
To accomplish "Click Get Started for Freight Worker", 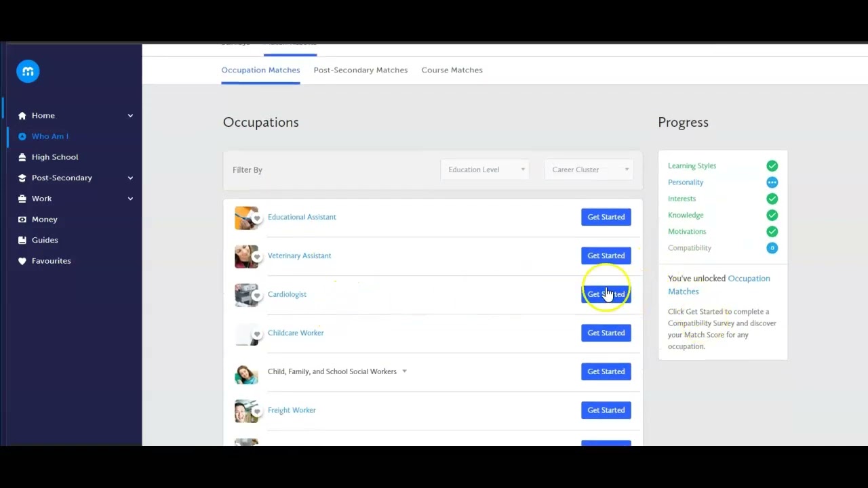I will pos(606,410).
